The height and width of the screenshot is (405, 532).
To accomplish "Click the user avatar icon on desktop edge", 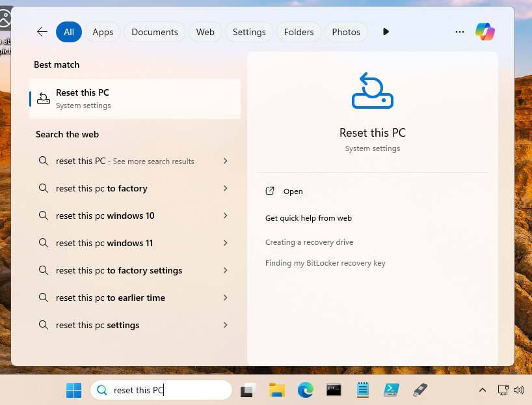I will [5, 19].
